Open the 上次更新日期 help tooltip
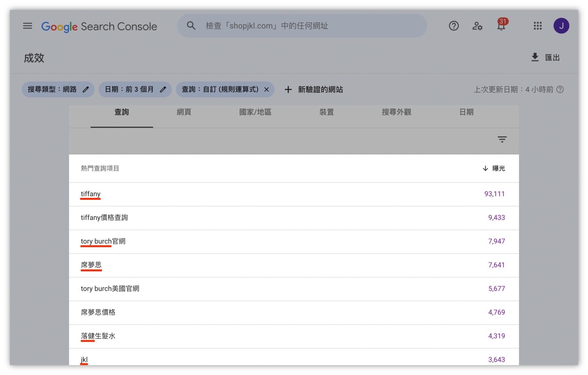 [561, 89]
